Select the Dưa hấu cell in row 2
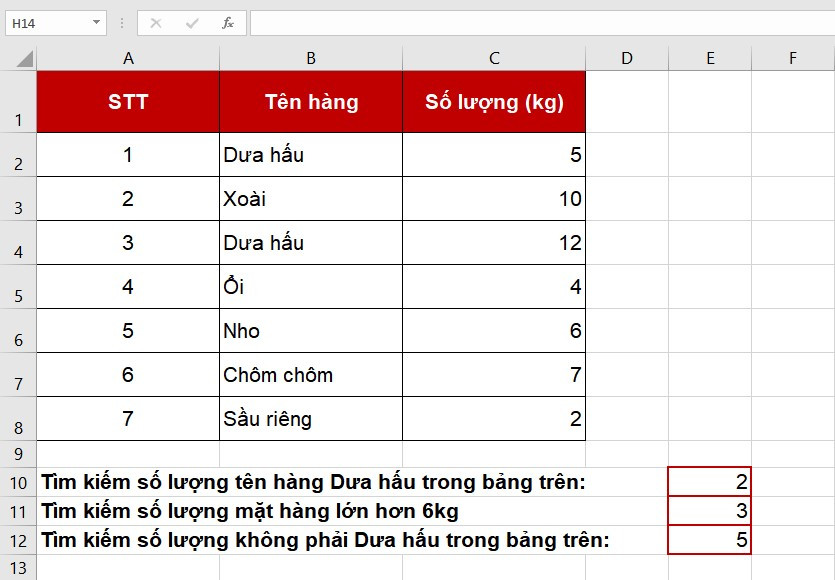835x580 pixels. [311, 154]
